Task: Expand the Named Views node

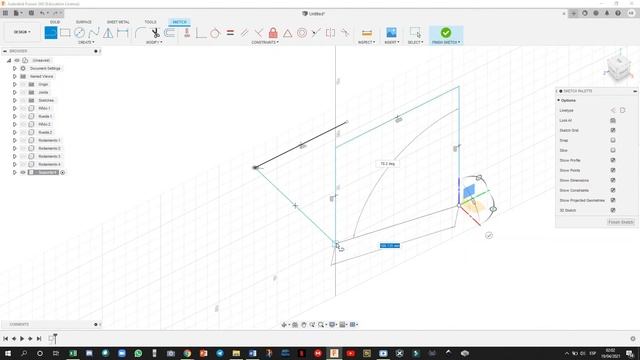Action: (x=15, y=76)
